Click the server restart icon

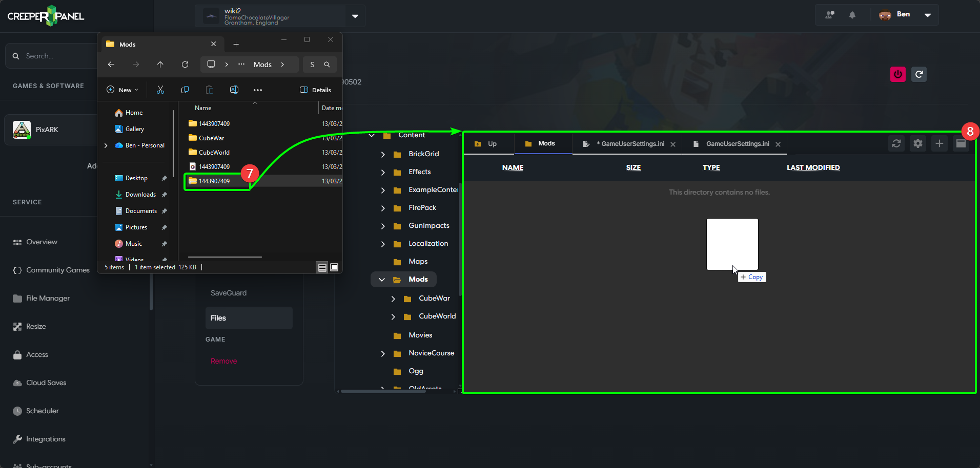click(919, 74)
